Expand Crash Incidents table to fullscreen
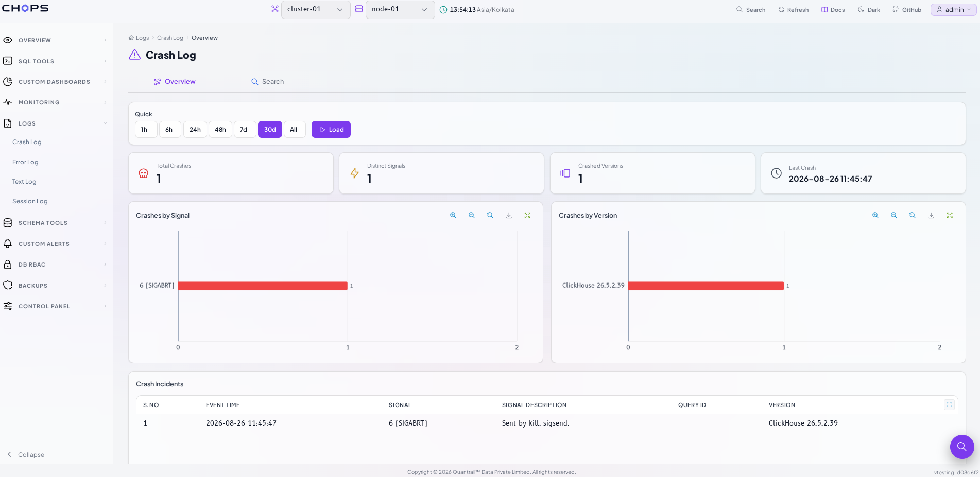 [x=949, y=405]
